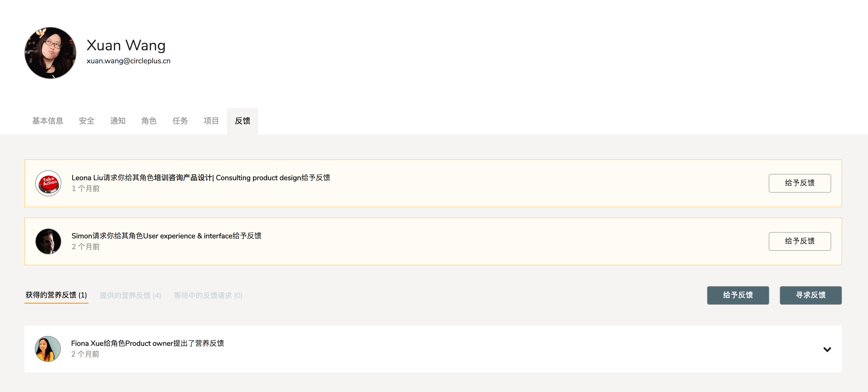This screenshot has width=868, height=392.
Task: Click the 安全 tab item
Action: (x=86, y=121)
